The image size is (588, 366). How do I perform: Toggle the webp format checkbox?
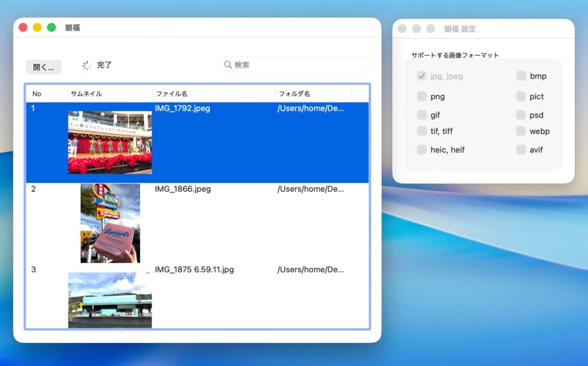click(521, 131)
